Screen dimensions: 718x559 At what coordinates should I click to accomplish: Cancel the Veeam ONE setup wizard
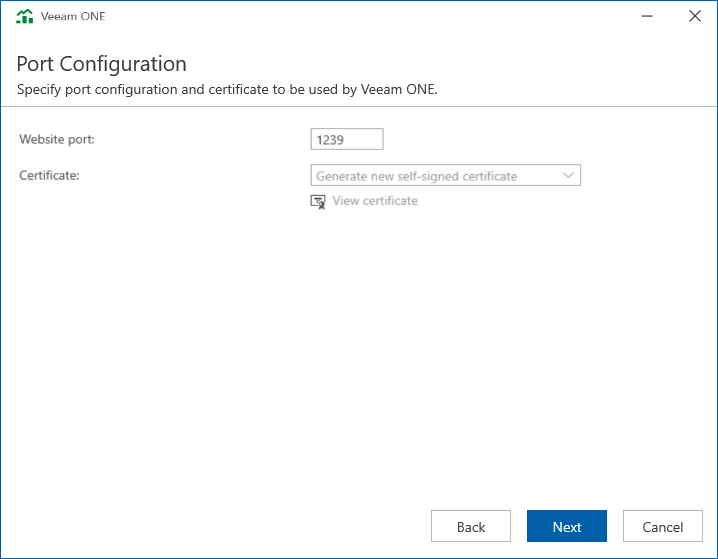663,526
